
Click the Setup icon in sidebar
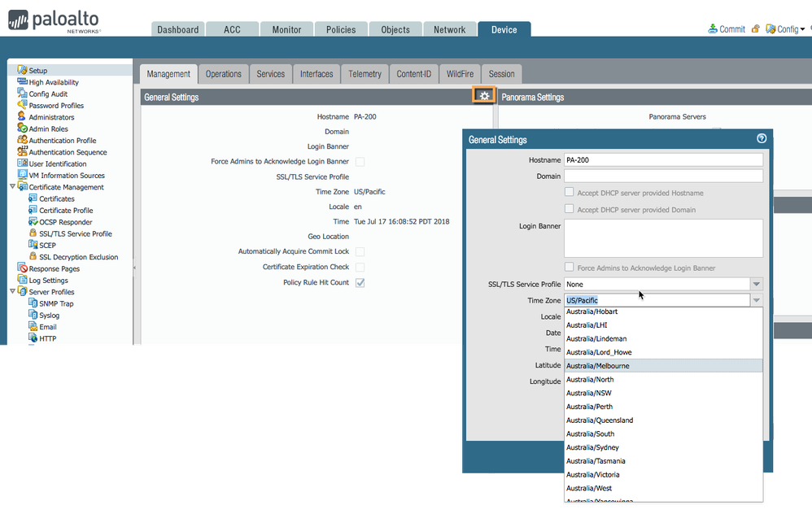tap(22, 70)
